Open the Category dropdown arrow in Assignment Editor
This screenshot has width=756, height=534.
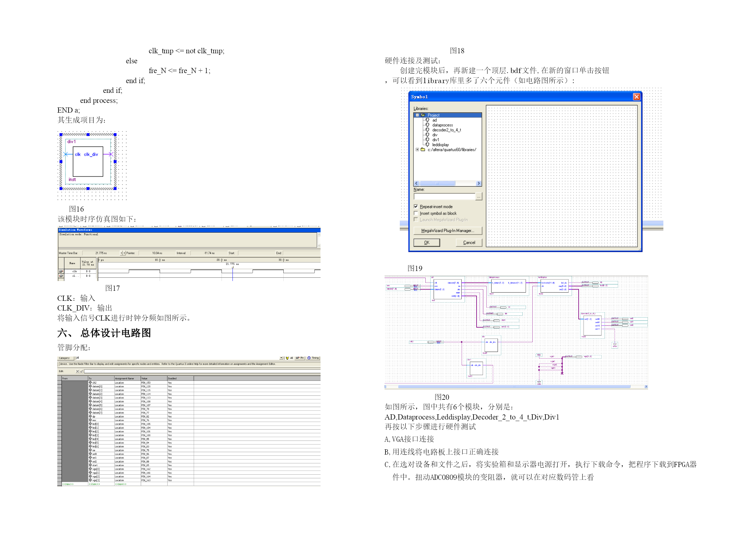[x=281, y=358]
